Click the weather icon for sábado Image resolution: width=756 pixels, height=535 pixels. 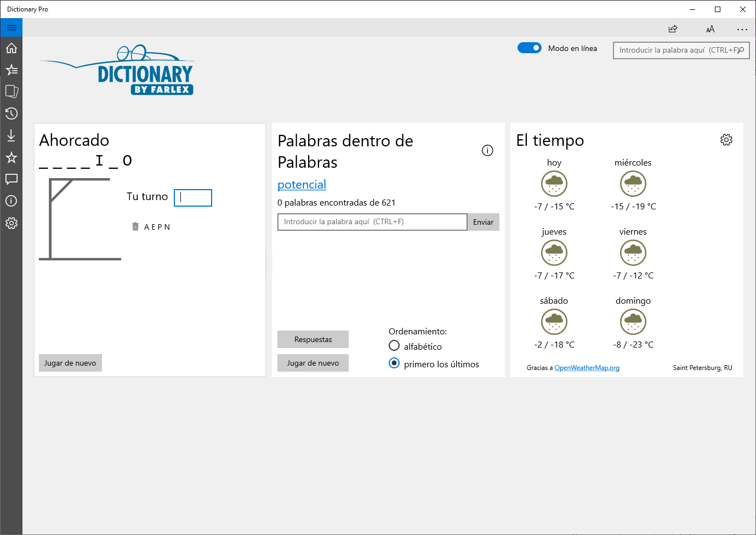[554, 322]
